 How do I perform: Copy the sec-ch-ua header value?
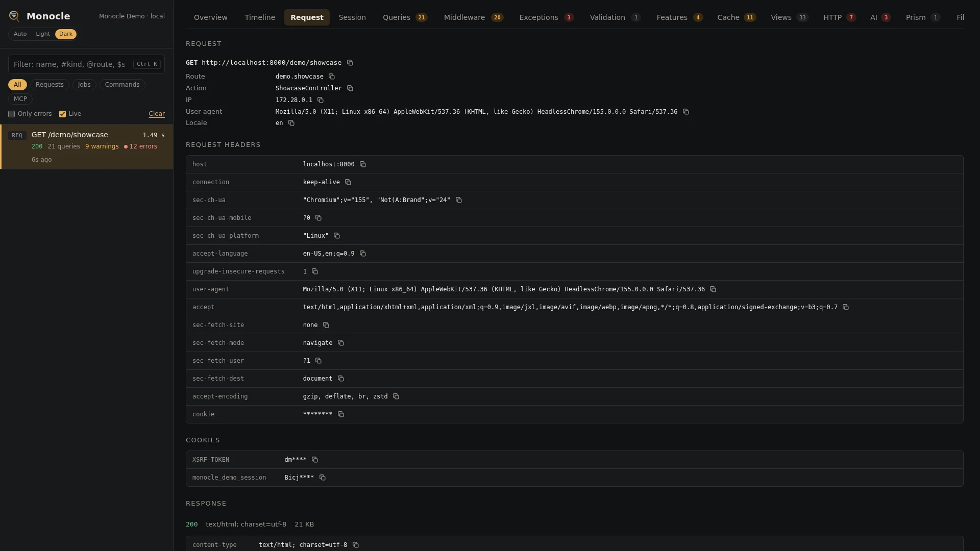459,200
